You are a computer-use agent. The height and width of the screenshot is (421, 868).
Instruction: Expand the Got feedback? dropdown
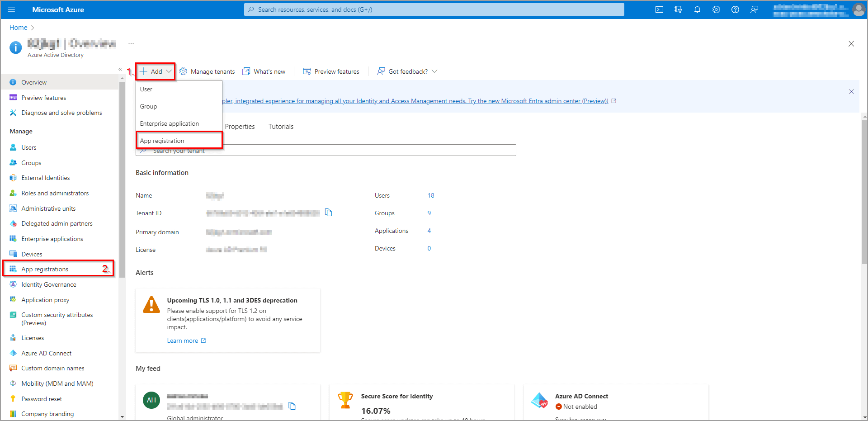408,71
